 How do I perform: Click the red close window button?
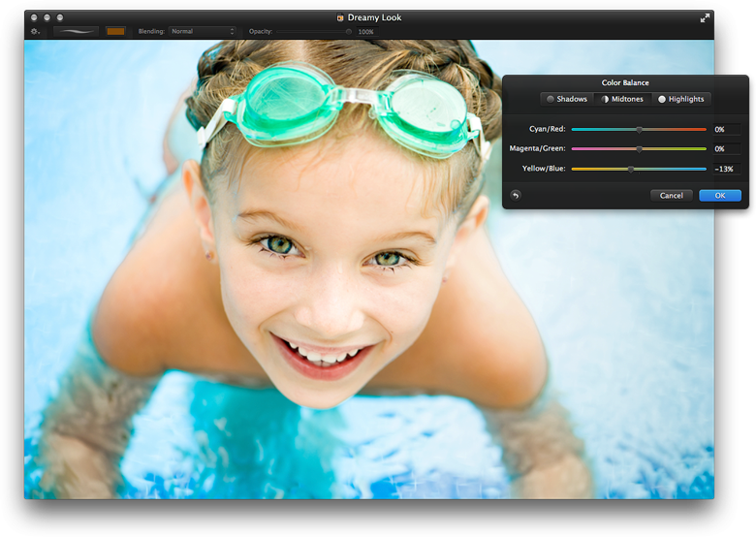pos(34,17)
